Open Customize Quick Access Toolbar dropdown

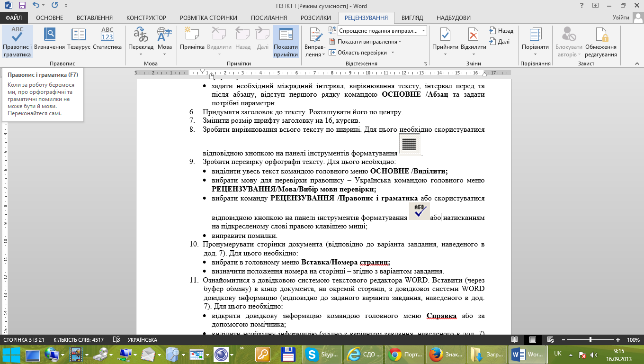pyautogui.click(x=66, y=6)
